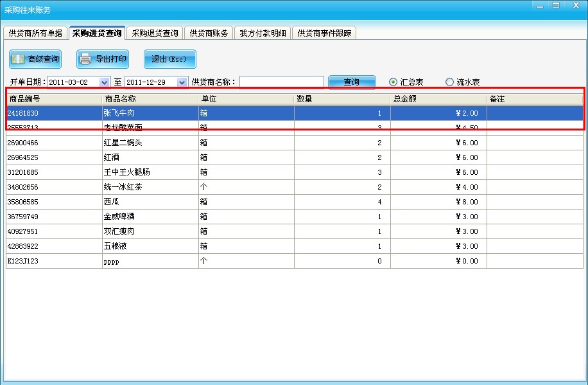Click the 查询 search button
This screenshot has width=588, height=385.
point(352,82)
